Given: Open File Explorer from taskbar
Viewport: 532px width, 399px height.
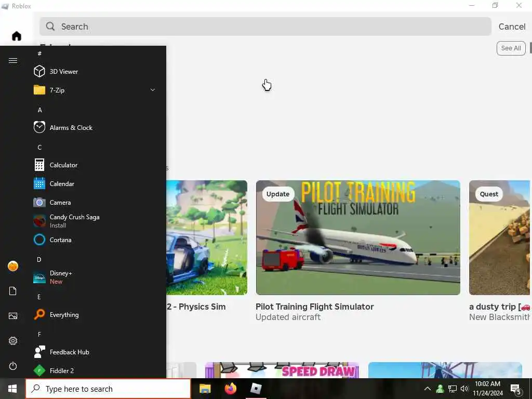Looking at the screenshot, I should (x=205, y=389).
